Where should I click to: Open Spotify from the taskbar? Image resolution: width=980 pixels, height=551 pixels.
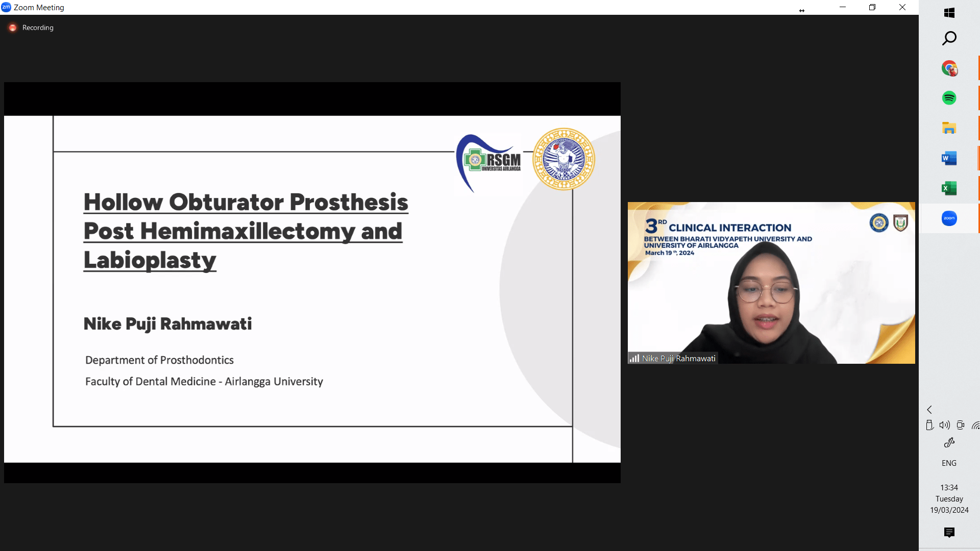949,98
